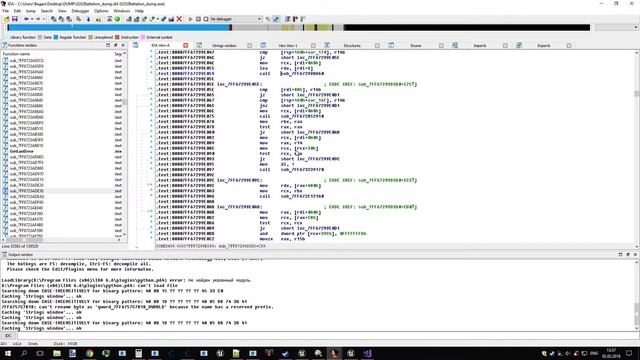The image size is (640, 360).
Task: Open the File menu
Action: point(6,11)
